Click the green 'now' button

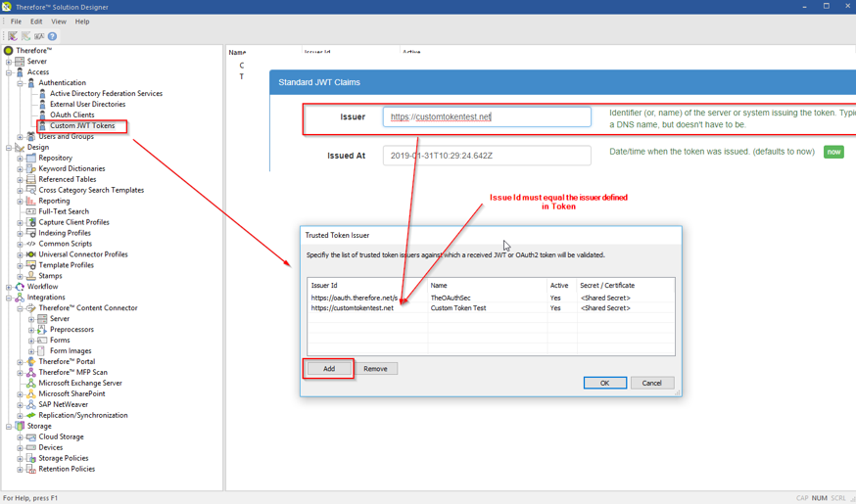833,152
